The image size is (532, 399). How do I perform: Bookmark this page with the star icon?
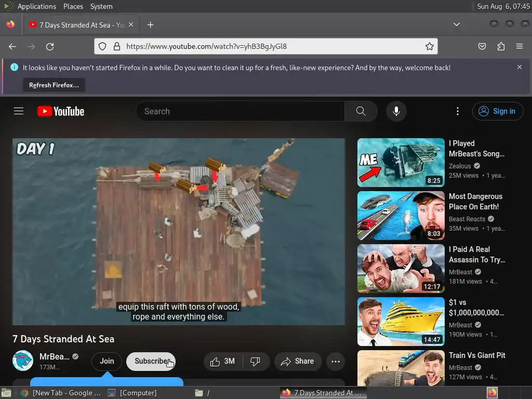pos(430,46)
